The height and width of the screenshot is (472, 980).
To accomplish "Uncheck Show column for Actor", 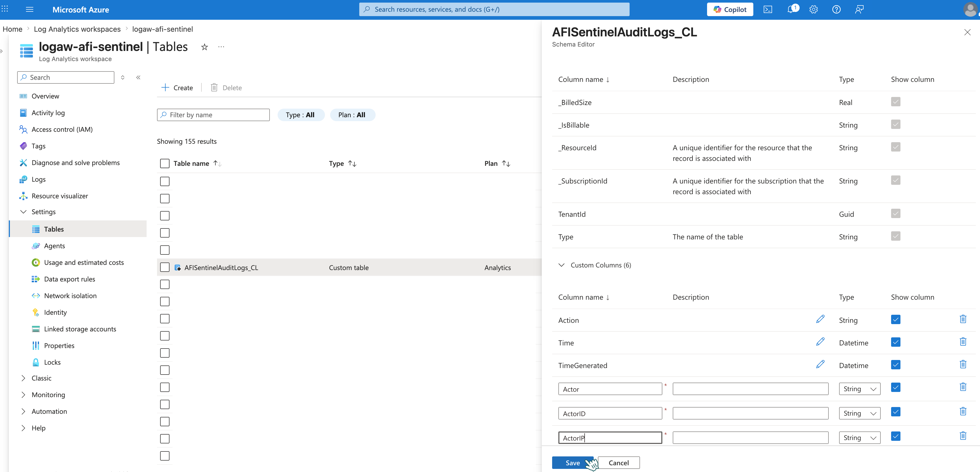I will [x=896, y=388].
